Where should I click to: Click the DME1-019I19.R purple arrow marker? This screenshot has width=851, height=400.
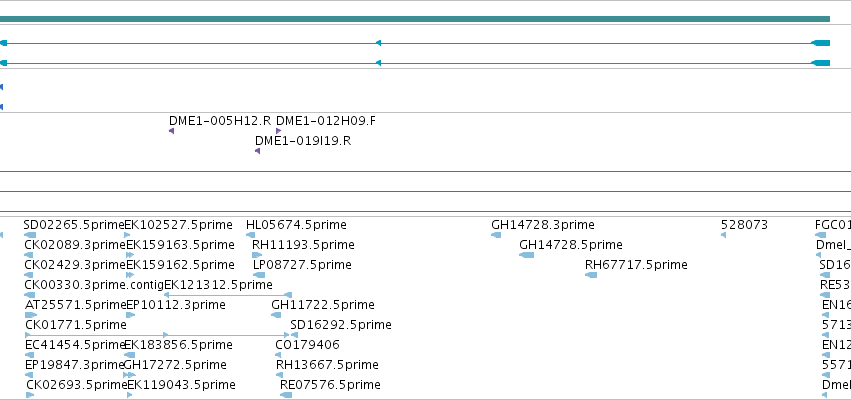257,151
